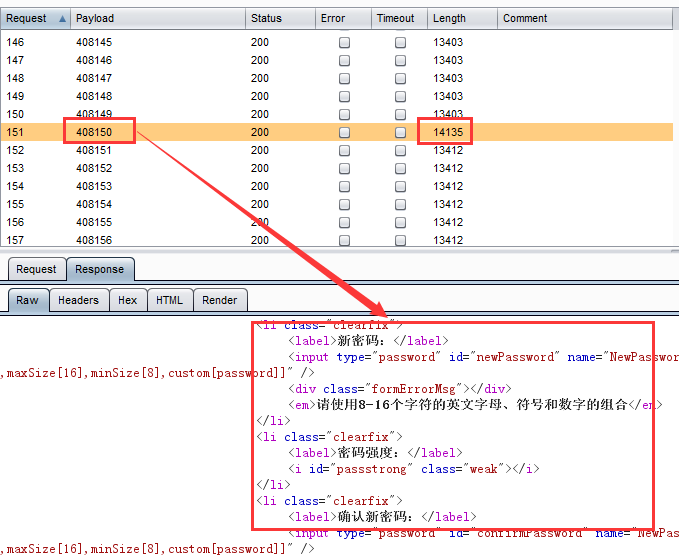The image size is (679, 559).
Task: Click request number 150
Action: [x=15, y=114]
